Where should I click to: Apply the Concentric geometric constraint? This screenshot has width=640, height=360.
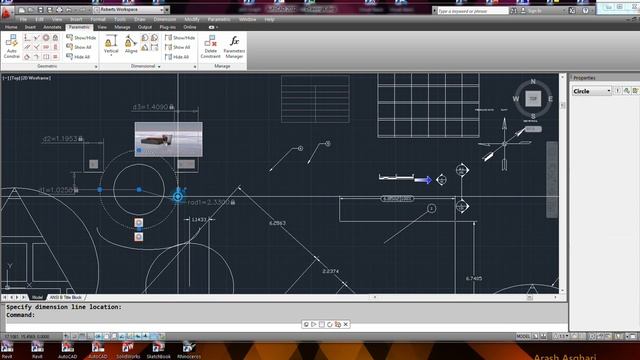pos(46,38)
